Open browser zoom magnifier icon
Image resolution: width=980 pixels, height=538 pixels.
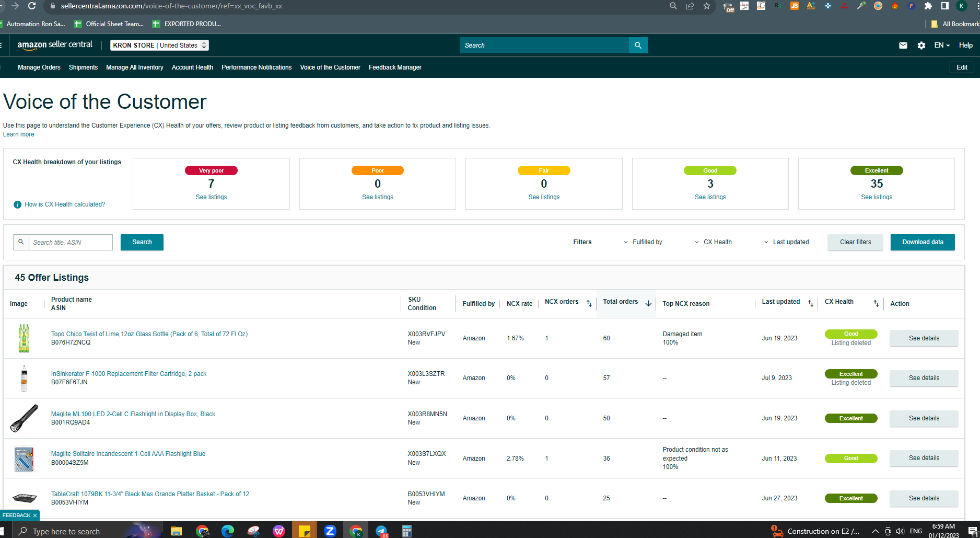point(673,6)
